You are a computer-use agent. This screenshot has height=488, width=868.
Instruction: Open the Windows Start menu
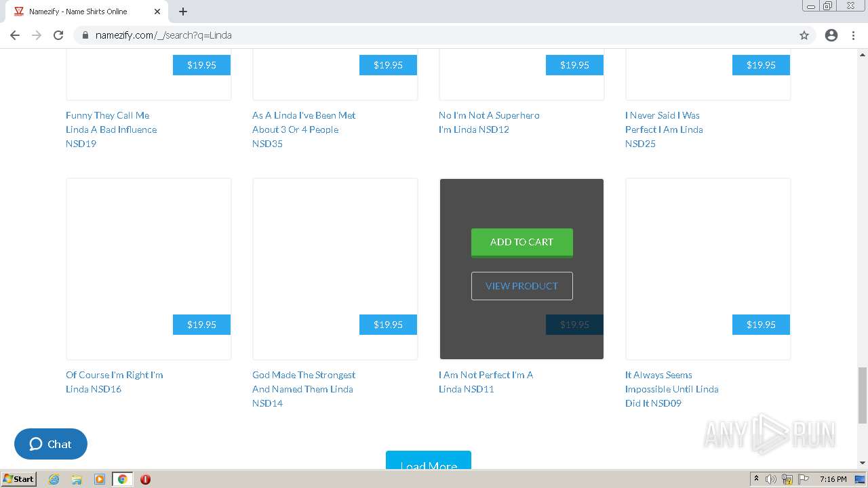click(x=18, y=479)
